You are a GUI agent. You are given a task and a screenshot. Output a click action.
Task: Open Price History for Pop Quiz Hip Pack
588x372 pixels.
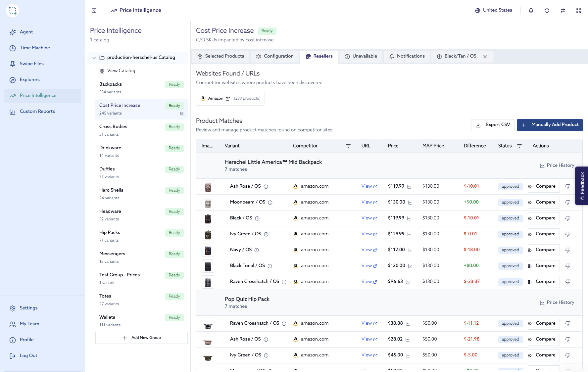(557, 302)
